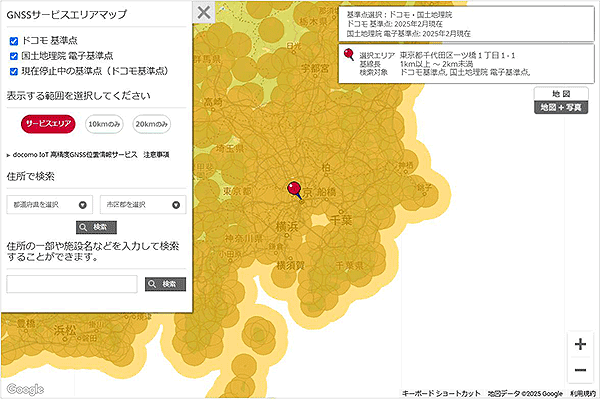
Task: Click the red pin icon in the info box
Action: [x=349, y=54]
